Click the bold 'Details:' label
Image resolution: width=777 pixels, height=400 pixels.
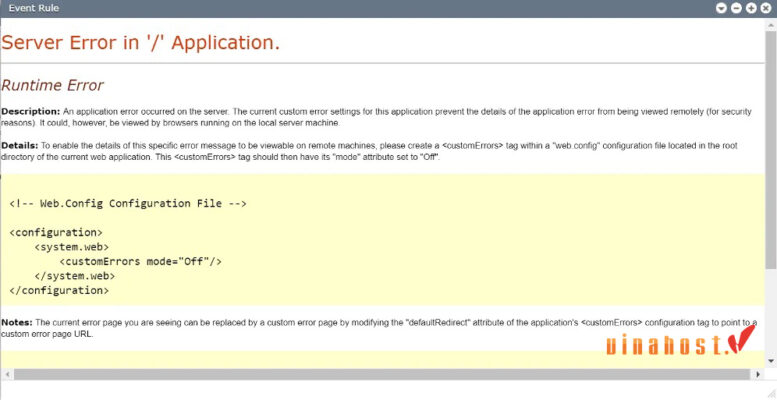point(20,146)
